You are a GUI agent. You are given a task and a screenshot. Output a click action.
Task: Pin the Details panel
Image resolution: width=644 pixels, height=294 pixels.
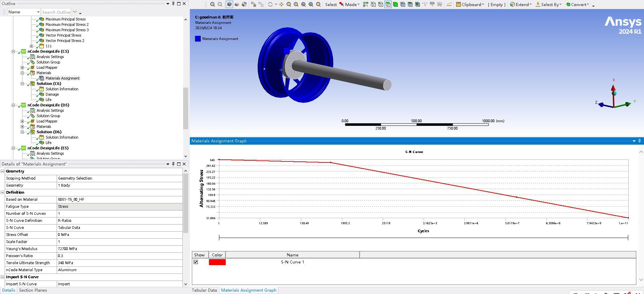point(173,164)
